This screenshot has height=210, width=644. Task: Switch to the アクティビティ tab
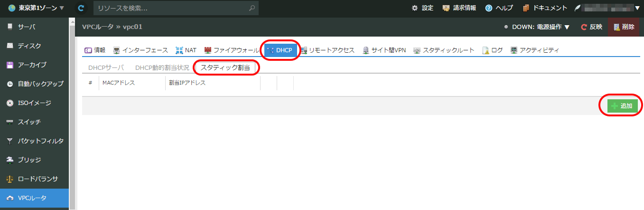coord(535,50)
